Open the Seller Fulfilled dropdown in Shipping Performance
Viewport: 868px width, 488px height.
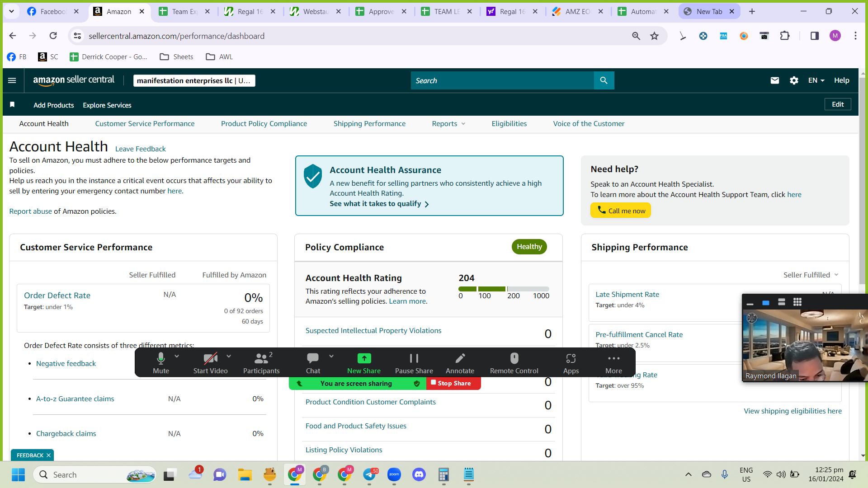[811, 275]
